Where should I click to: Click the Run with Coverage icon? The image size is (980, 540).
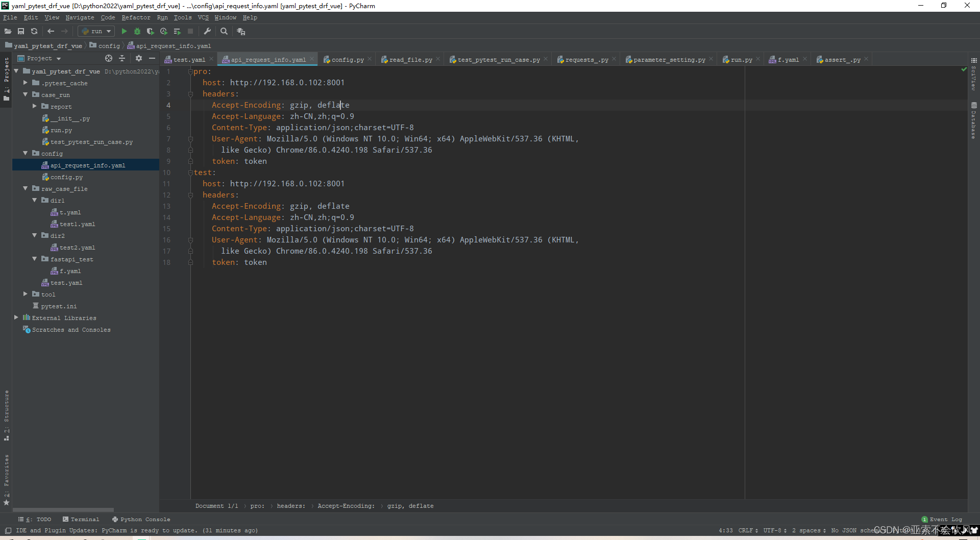coord(151,31)
